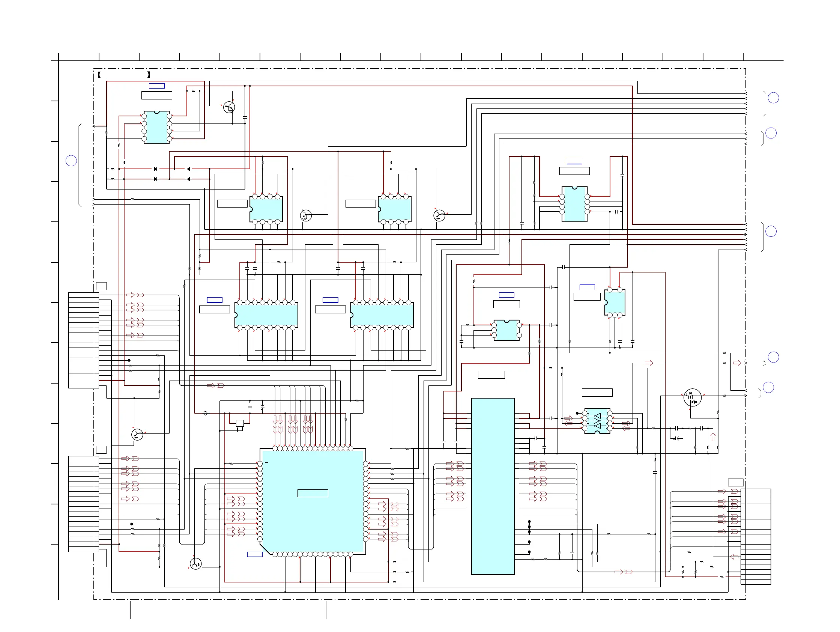Click the upper connector strip on the left side

[84, 340]
